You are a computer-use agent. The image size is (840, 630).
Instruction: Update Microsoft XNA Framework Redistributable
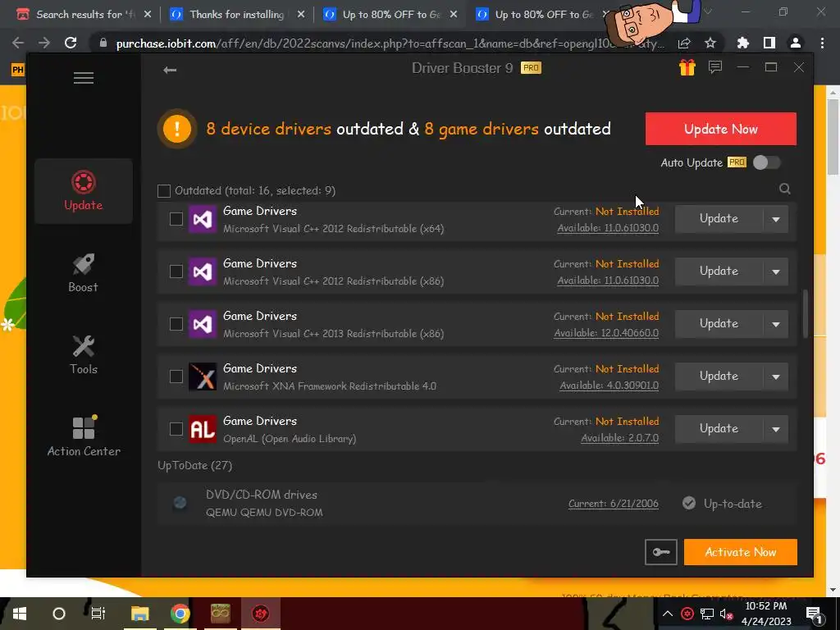719,377
